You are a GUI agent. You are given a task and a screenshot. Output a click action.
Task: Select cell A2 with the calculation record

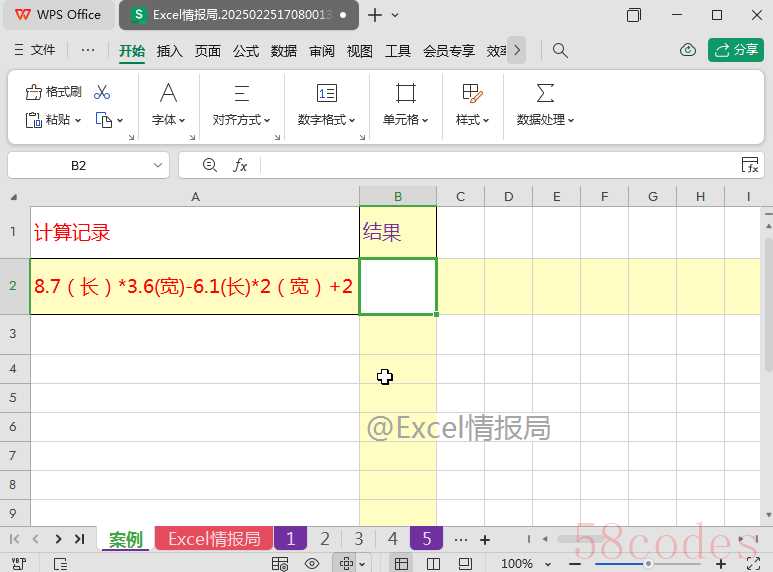pos(194,286)
